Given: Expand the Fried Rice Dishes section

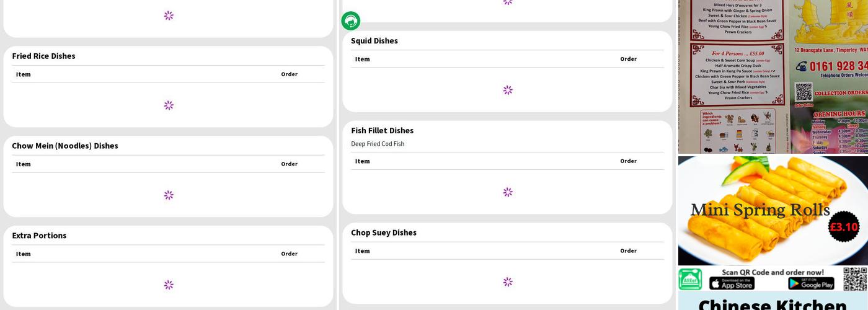Looking at the screenshot, I should tap(43, 56).
